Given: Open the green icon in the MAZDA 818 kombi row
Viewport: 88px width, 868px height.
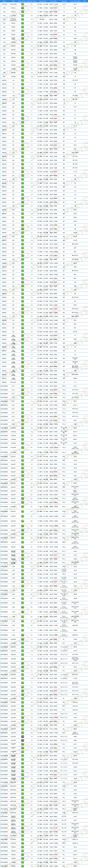Looking at the screenshot, I should (23, 382).
